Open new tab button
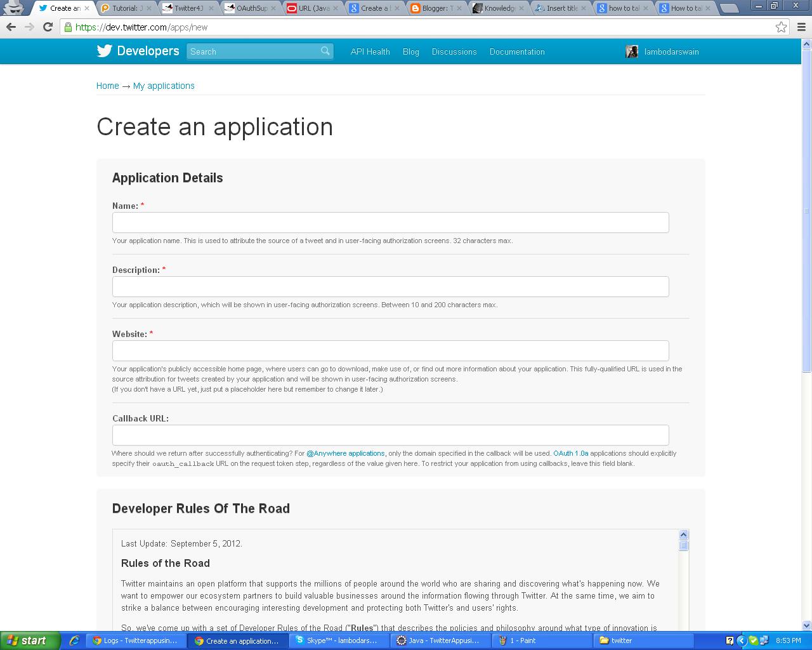The image size is (812, 650). pyautogui.click(x=730, y=8)
